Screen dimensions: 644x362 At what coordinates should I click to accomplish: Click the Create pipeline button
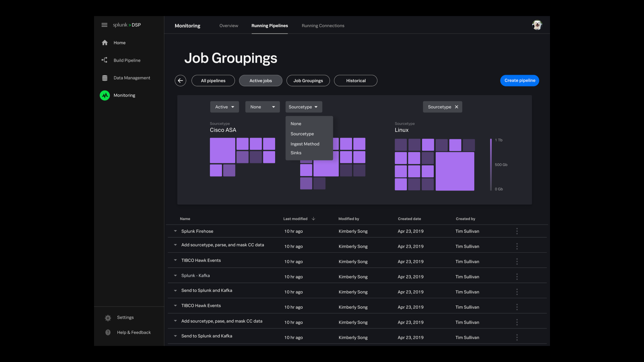tap(520, 81)
